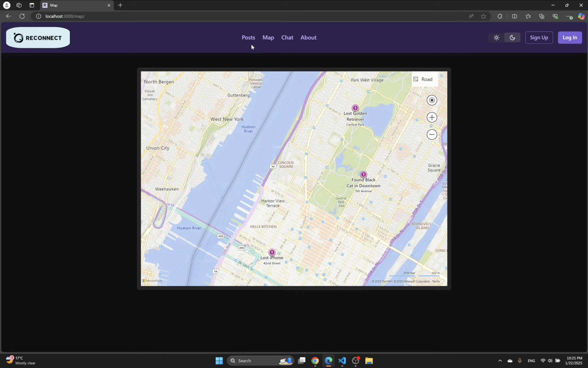Switch to light theme sun icon

click(496, 38)
